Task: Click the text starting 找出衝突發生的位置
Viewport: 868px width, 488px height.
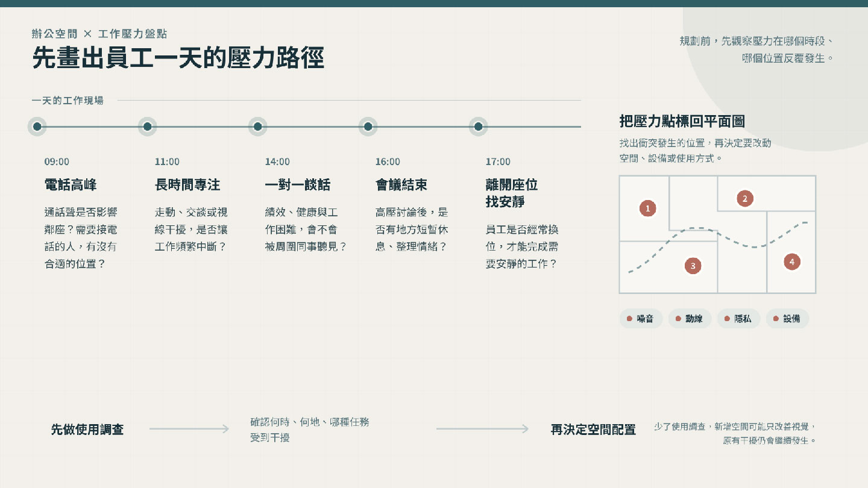Action: point(695,151)
